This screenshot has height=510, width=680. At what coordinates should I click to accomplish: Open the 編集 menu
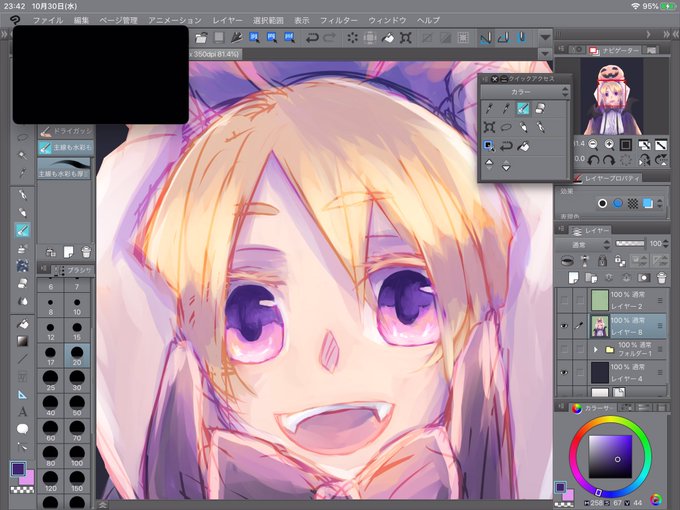coord(81,20)
